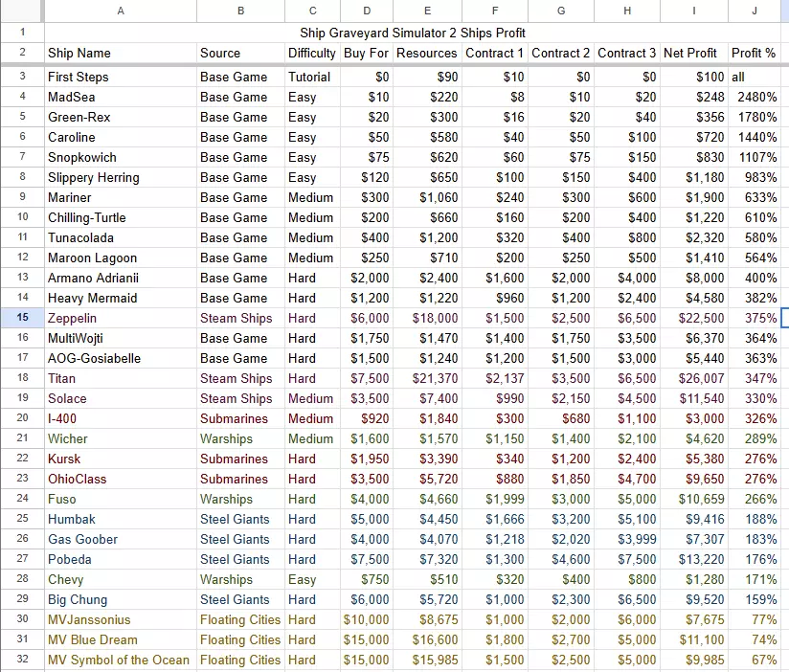
Task: Click the MadSea 2480% profit cell
Action: (754, 97)
